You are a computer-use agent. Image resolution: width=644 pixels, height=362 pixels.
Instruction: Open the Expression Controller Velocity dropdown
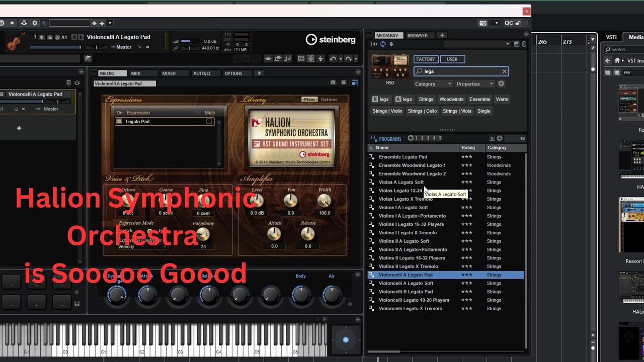point(142,246)
